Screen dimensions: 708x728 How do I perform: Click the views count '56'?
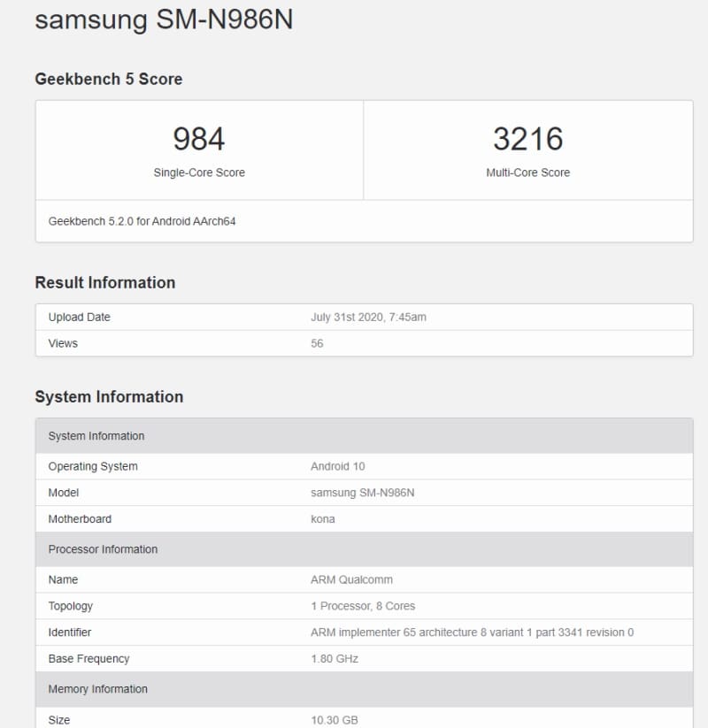pyautogui.click(x=317, y=343)
